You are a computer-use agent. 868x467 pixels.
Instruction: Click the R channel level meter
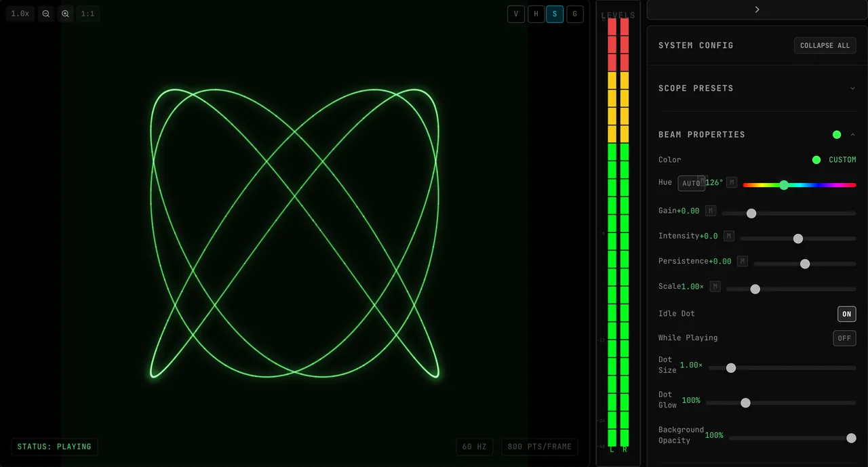[625, 232]
